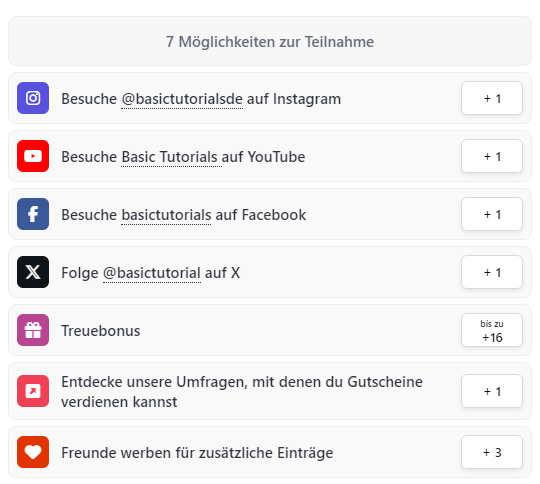Click the Instagram icon
This screenshot has width=540, height=484.
coord(33,98)
